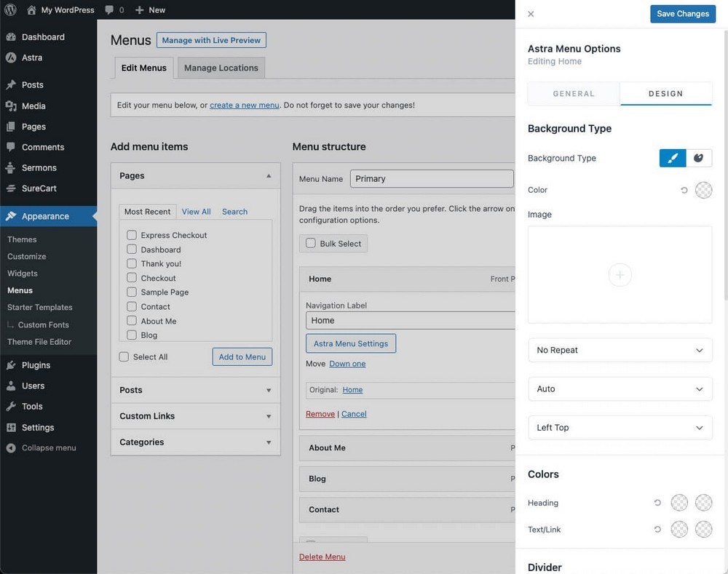
Task: Click the Navigation Label input field
Action: tap(411, 321)
